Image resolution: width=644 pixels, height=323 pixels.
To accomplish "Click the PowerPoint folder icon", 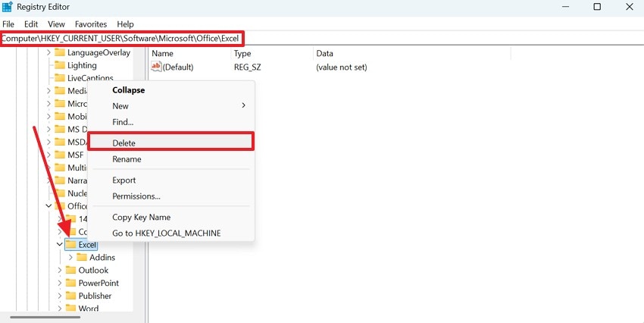I will click(71, 283).
